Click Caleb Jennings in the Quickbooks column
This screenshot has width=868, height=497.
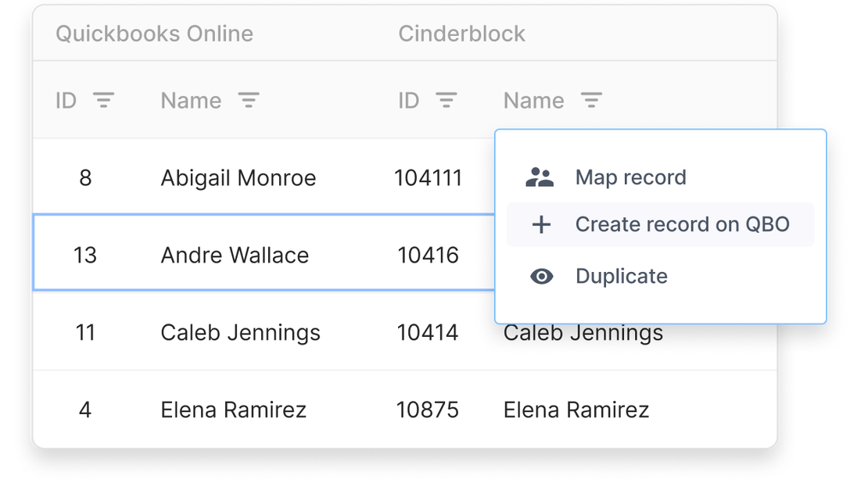(x=240, y=333)
